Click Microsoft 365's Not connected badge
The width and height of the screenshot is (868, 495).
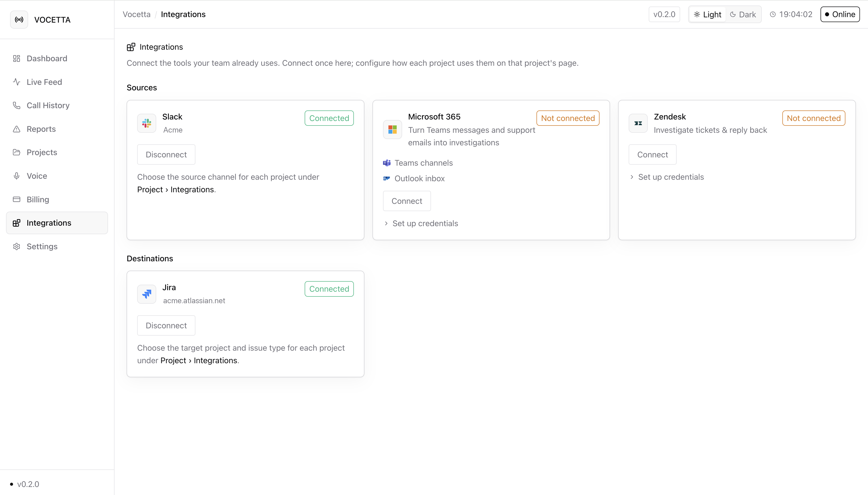pos(568,118)
